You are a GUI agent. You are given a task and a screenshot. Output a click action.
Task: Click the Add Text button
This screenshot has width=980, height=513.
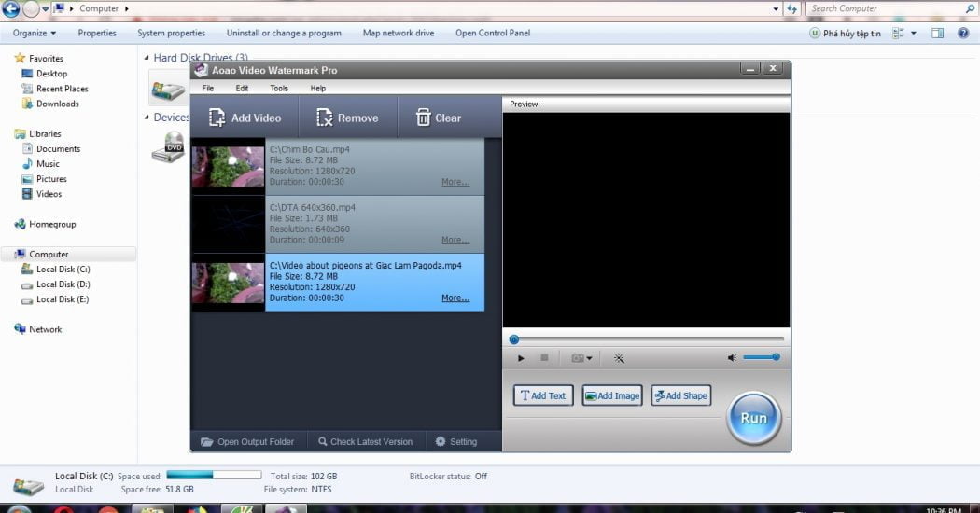coord(543,395)
